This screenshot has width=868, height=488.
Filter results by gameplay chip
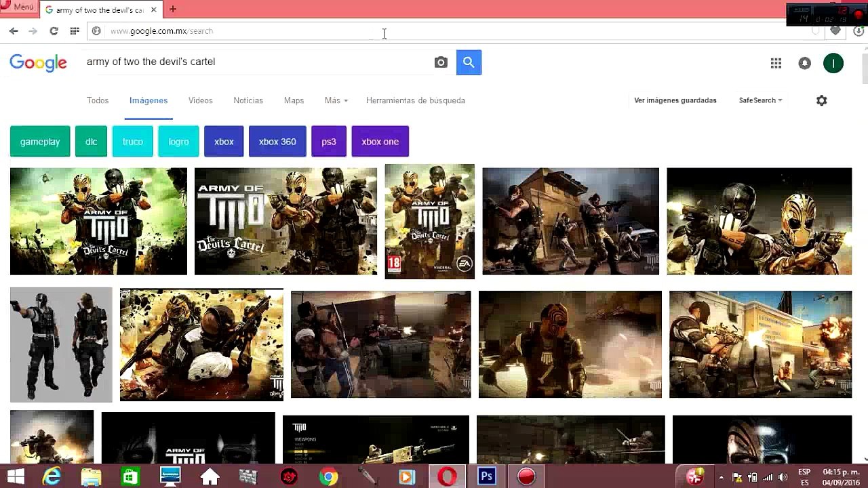[40, 142]
